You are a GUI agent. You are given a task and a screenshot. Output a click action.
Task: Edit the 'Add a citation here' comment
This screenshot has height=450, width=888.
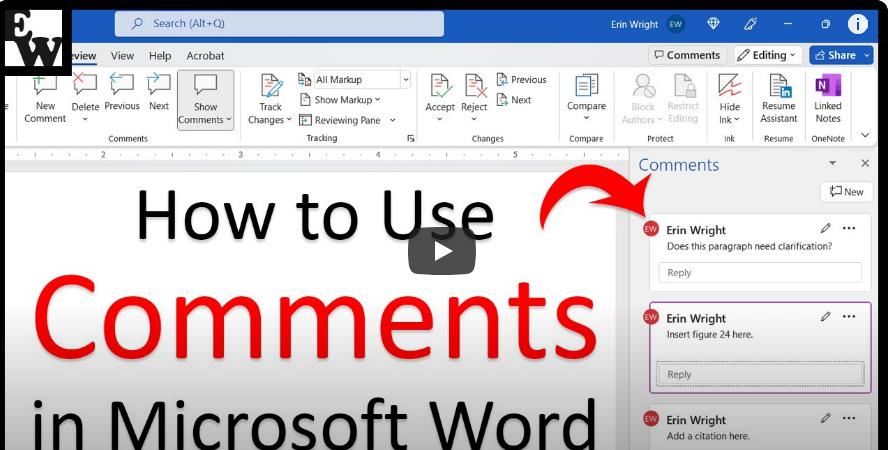(826, 418)
